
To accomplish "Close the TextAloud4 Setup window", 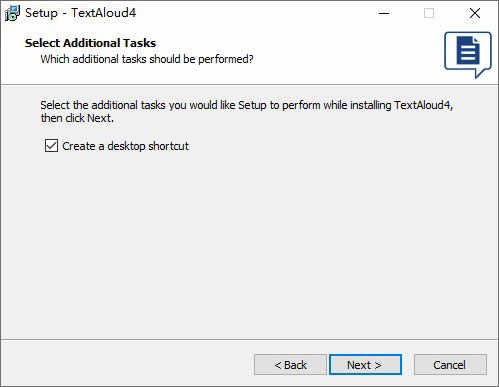I will click(x=475, y=13).
